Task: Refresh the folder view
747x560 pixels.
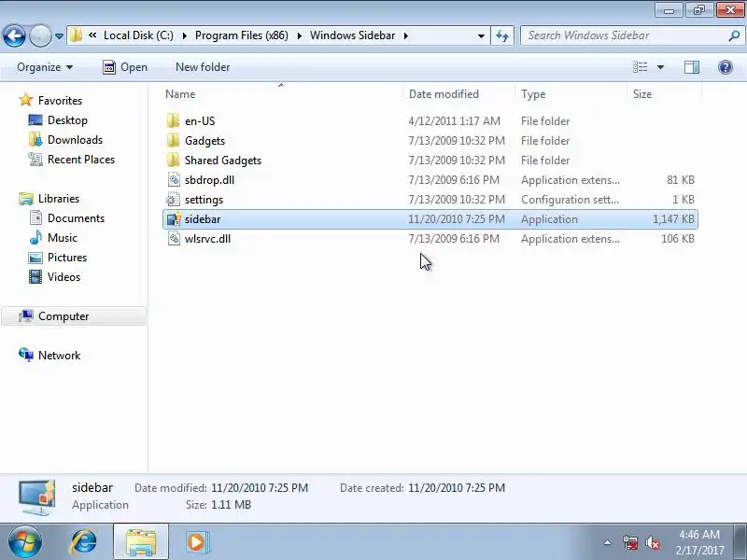Action: 502,35
